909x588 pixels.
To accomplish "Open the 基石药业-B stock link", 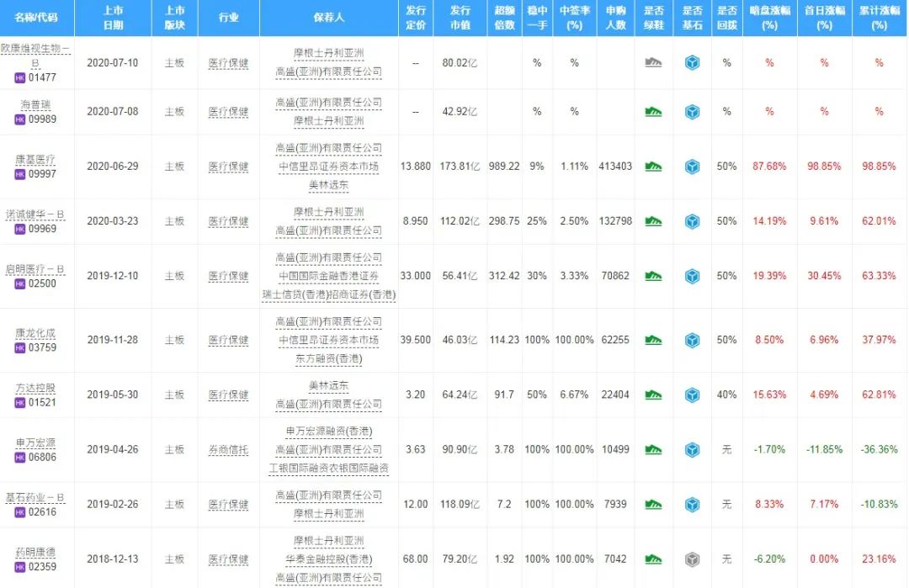I will tap(35, 498).
